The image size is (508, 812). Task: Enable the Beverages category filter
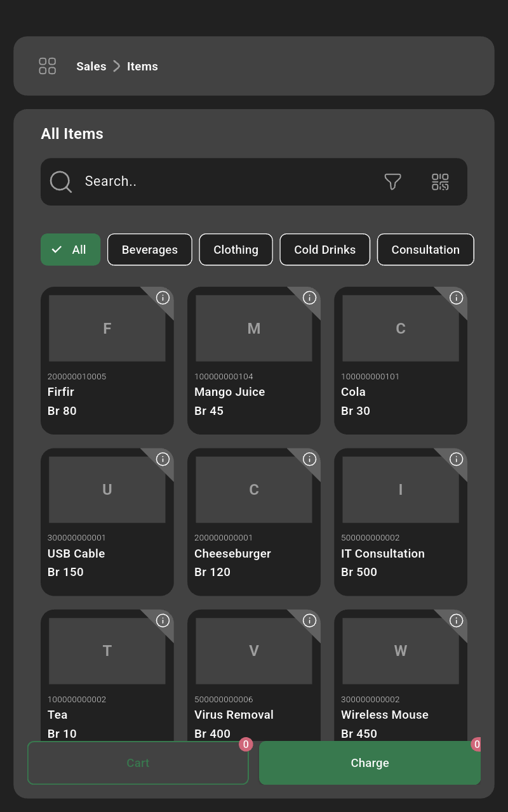150,249
